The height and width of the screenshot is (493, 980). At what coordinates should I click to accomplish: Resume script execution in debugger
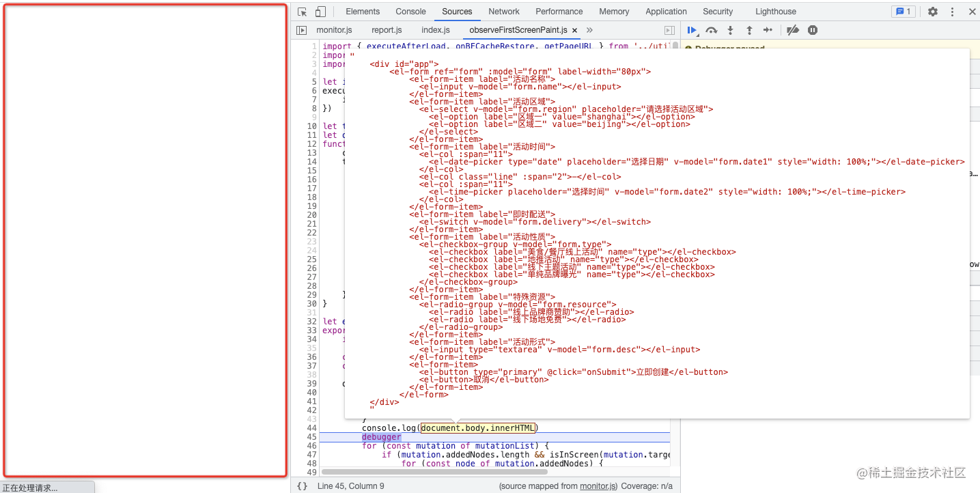coord(692,30)
